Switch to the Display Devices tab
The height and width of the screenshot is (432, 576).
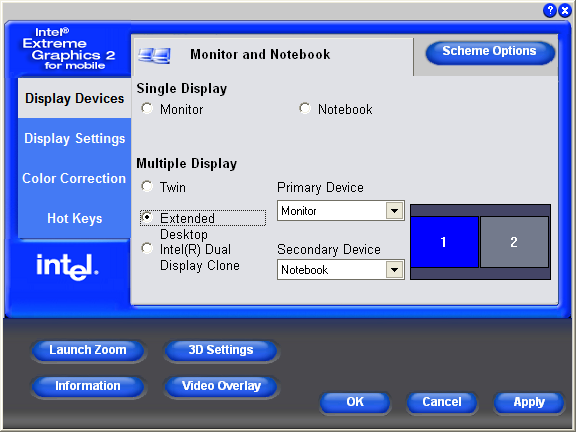coord(74,98)
